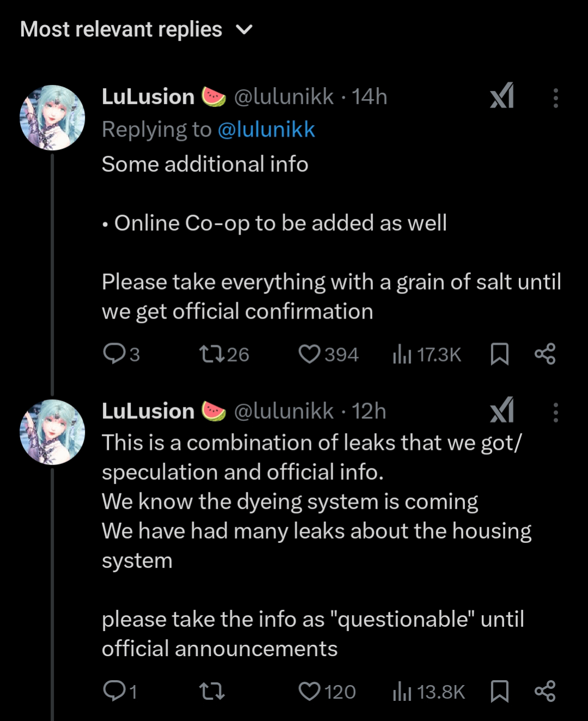Bookmark the 'Online Co-op' tweet

pyautogui.click(x=499, y=354)
